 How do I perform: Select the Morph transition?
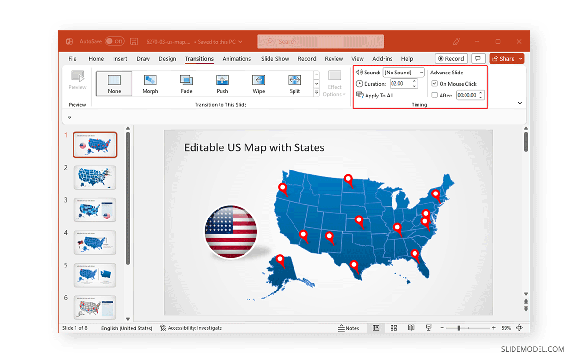click(150, 83)
